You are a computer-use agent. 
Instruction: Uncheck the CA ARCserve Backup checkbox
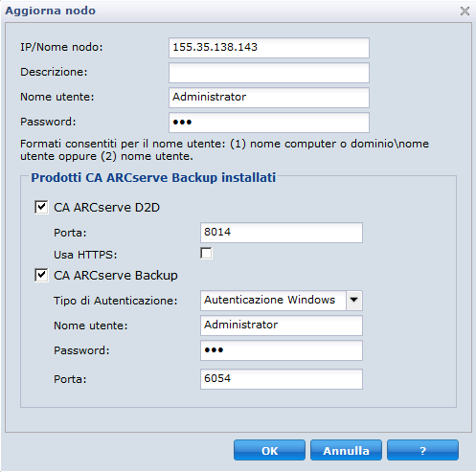tap(41, 275)
